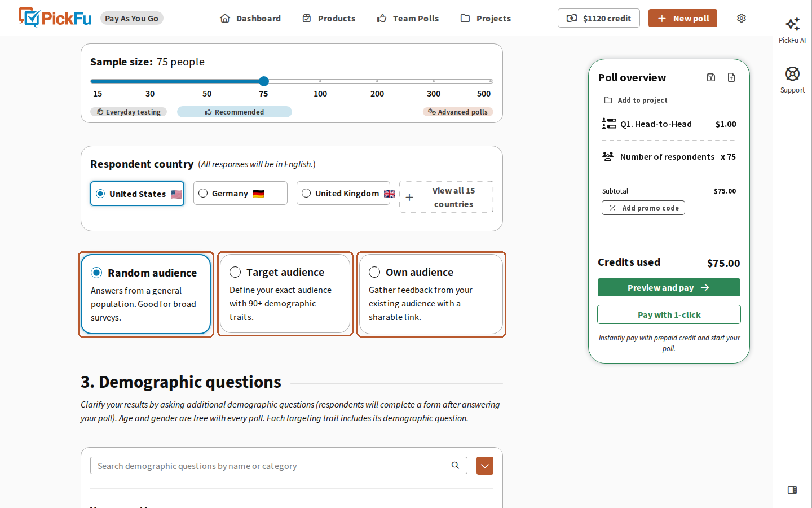
Task: Click Add promo code button
Action: 643,208
